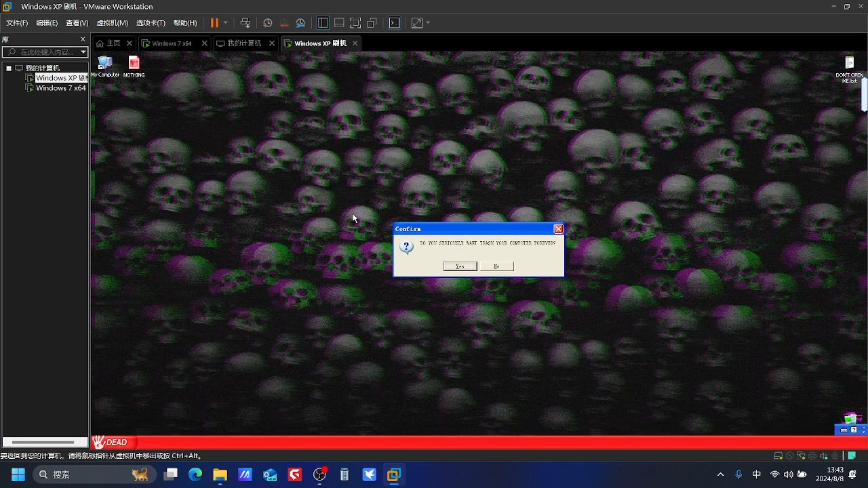
Task: Select the DON'T OPEN ME.txt desktop file
Action: tap(849, 69)
